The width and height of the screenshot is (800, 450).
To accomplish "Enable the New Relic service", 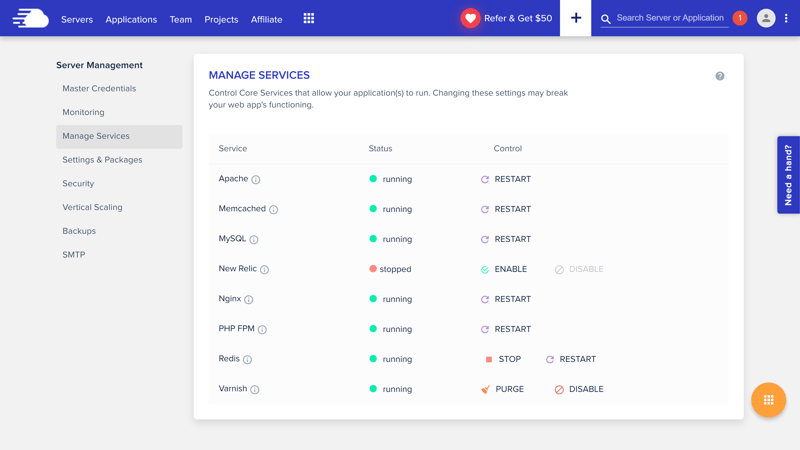I will click(x=504, y=269).
